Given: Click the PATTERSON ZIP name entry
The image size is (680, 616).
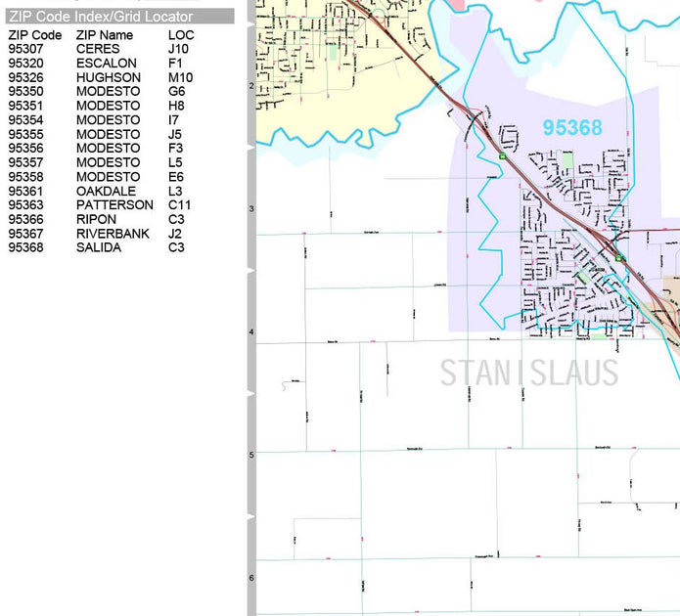Looking at the screenshot, I should 114,205.
